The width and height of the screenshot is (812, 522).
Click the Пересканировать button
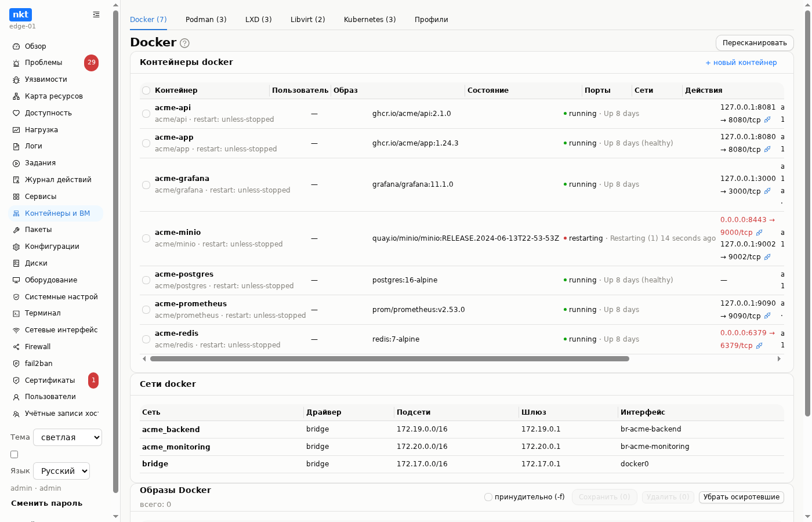[x=755, y=43]
